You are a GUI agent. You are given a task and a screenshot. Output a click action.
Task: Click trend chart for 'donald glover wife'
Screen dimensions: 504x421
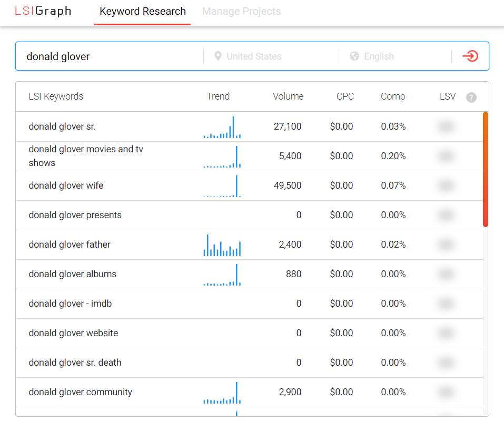tap(222, 186)
